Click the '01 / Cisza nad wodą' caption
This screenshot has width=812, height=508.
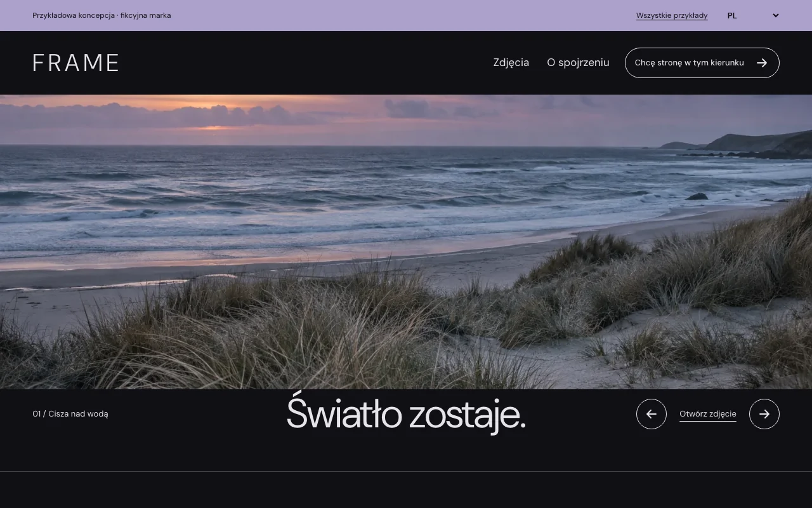[x=70, y=414]
